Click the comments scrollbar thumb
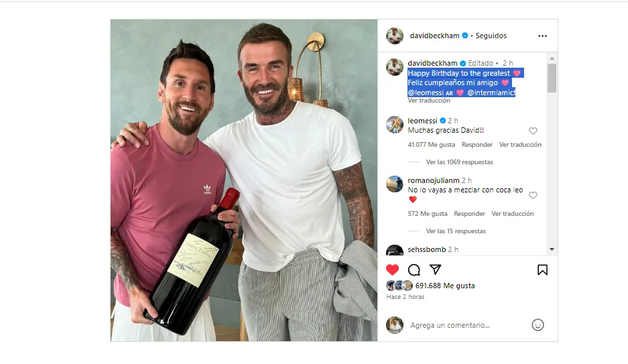628x364 pixels. click(x=552, y=78)
